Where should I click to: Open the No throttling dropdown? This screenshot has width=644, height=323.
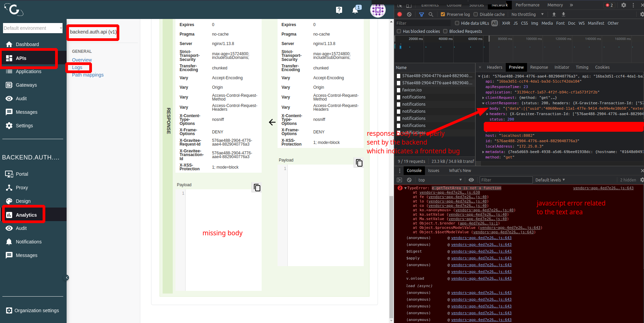coord(526,14)
